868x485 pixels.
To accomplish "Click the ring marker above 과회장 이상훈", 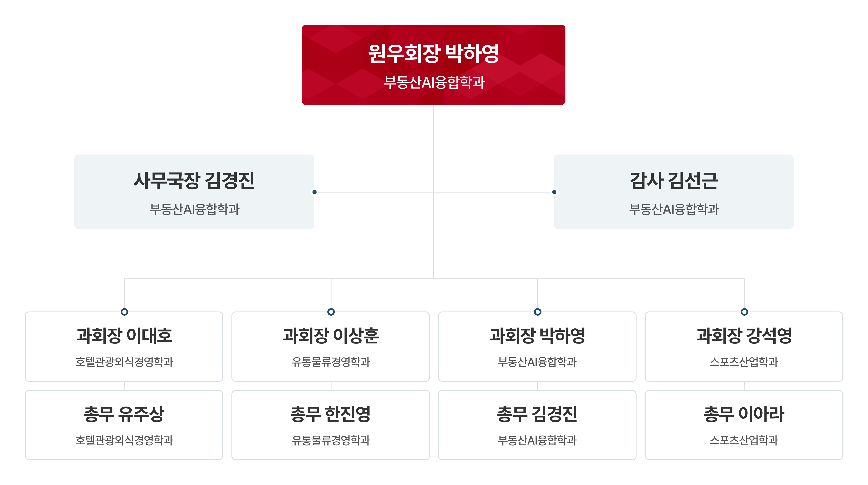I will 331,312.
